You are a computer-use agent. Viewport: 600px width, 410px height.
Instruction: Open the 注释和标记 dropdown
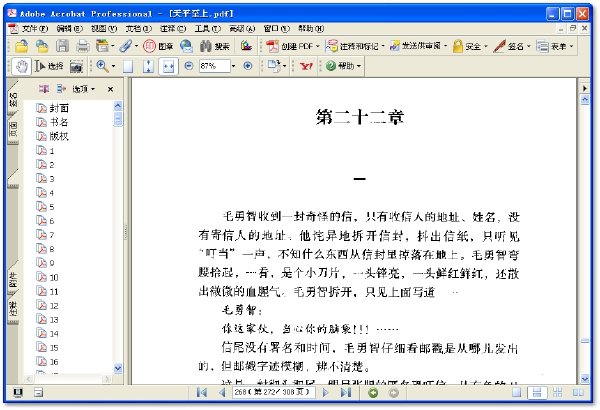(355, 46)
